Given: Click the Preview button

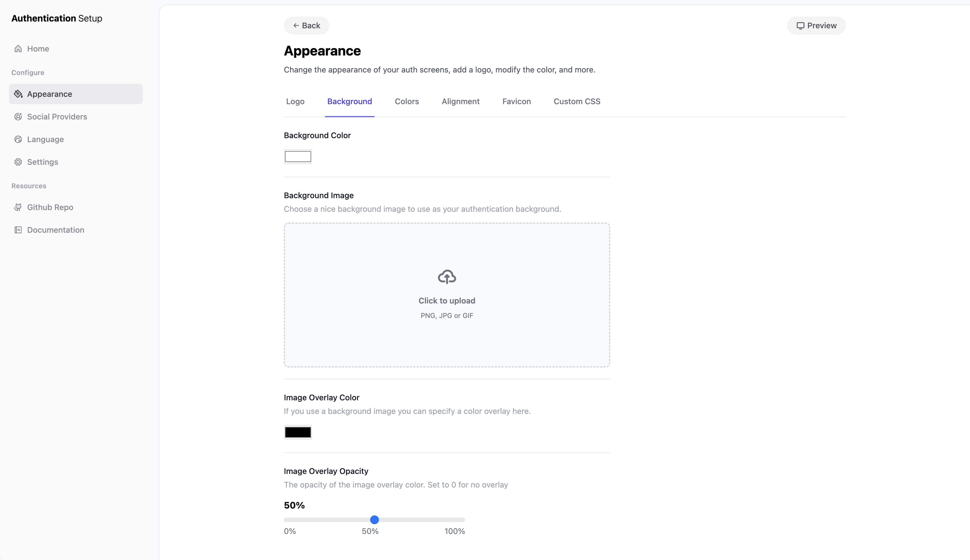Looking at the screenshot, I should [816, 26].
